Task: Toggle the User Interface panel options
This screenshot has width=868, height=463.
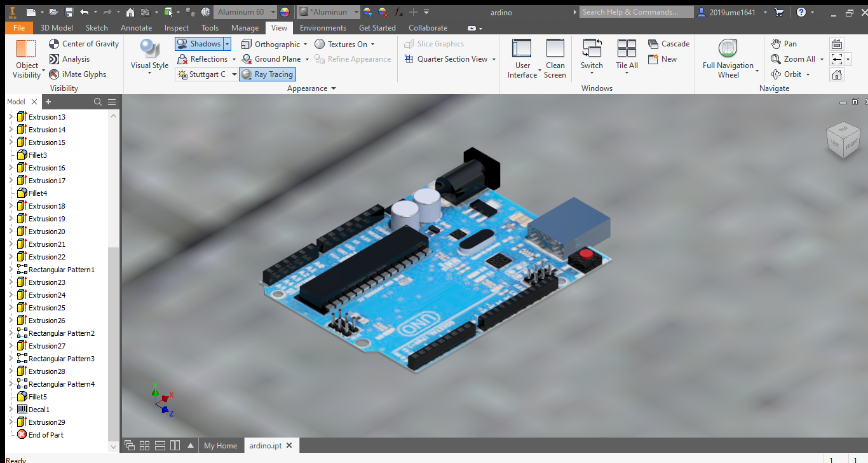Action: point(522,59)
